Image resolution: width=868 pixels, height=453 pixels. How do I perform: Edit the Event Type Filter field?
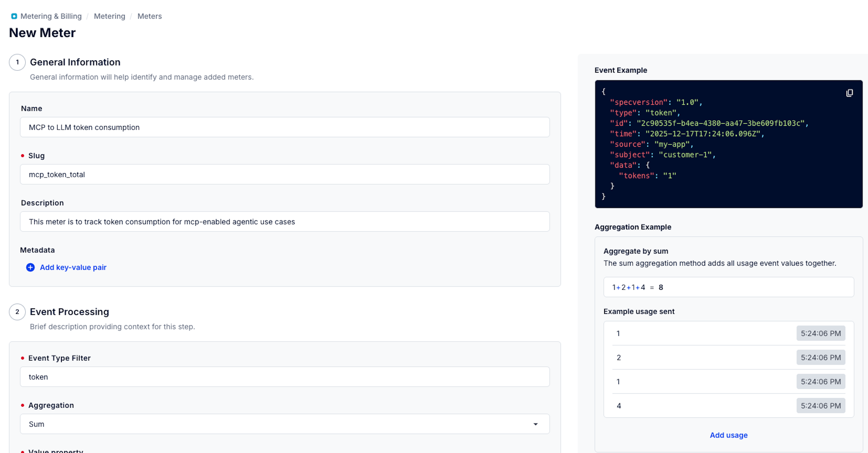point(285,377)
